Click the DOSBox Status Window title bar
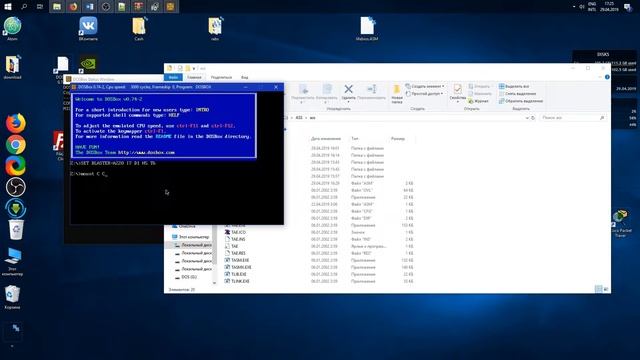The width and height of the screenshot is (640, 360). coord(115,79)
